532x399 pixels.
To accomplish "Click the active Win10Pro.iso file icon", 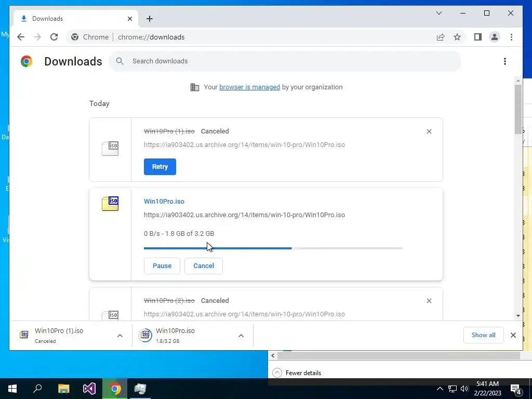I will pos(110,204).
